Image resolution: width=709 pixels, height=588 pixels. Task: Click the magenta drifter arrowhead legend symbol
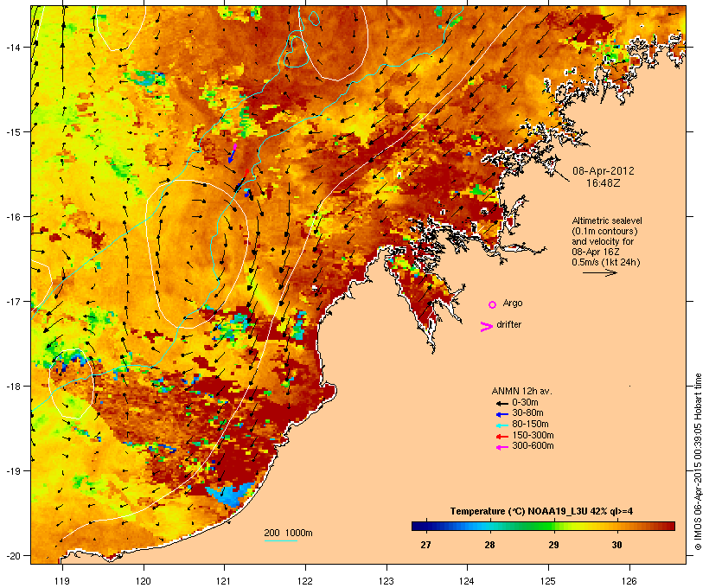(487, 327)
